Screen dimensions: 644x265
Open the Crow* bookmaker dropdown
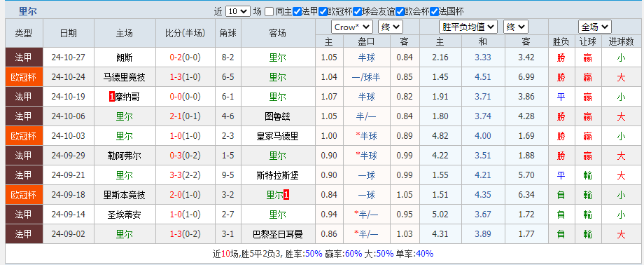(352, 27)
